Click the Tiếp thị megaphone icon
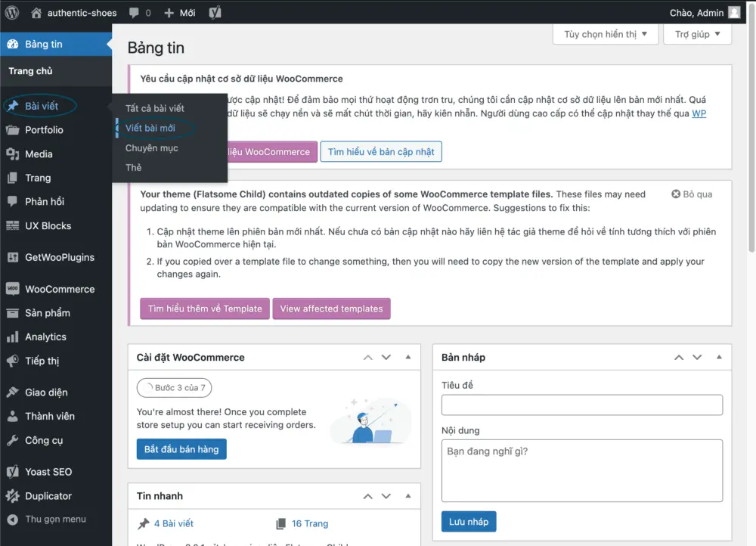The width and height of the screenshot is (756, 546). coord(13,361)
